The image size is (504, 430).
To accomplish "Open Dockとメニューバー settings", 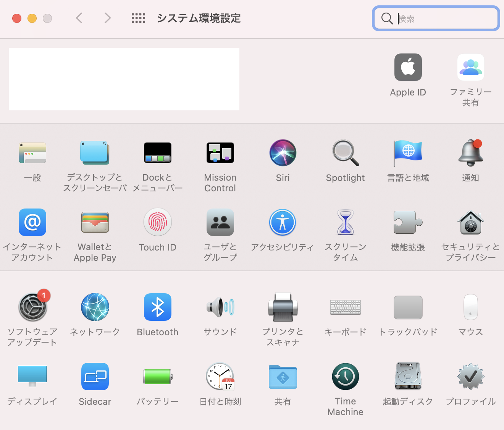I will [x=157, y=153].
